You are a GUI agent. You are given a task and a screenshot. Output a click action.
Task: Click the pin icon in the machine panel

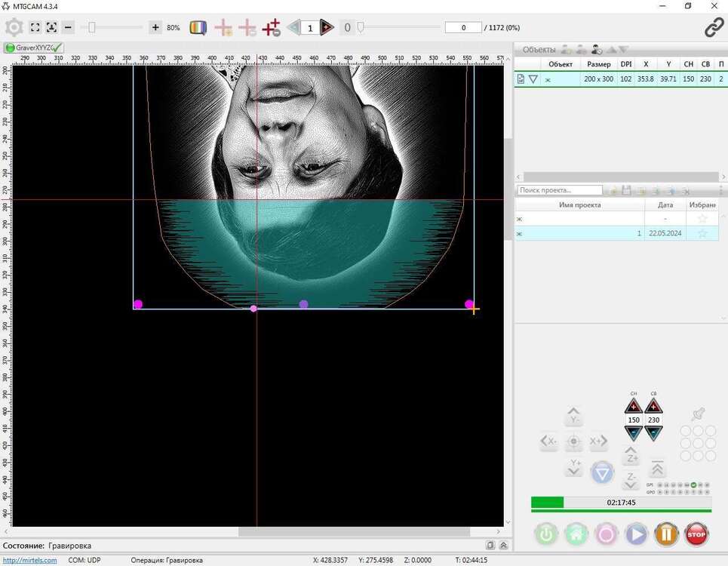(699, 413)
